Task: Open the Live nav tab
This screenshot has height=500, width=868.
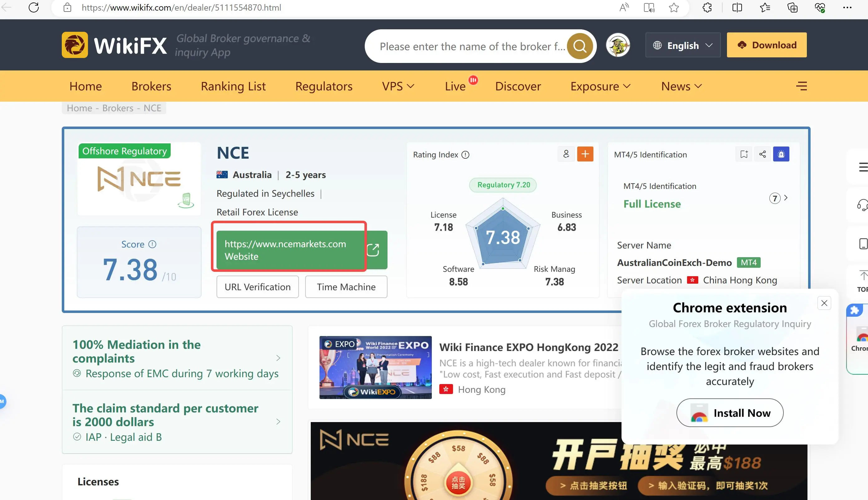Action: coord(455,86)
